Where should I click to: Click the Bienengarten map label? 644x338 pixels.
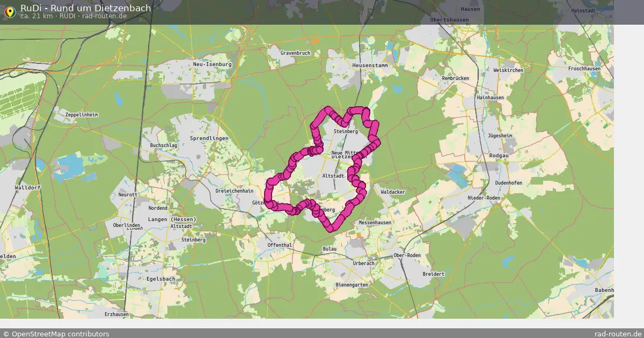click(351, 284)
